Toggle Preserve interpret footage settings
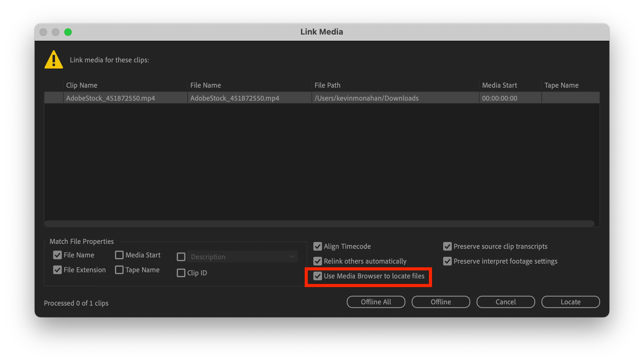This screenshot has width=644, height=363. (447, 261)
